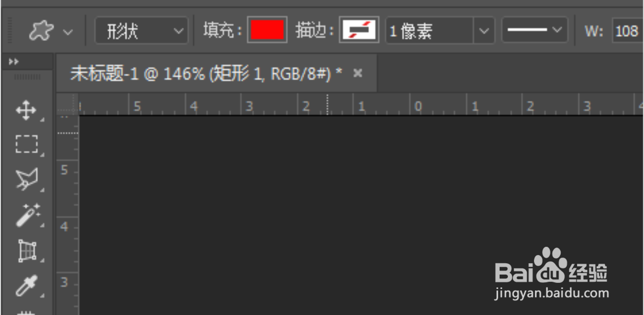Click the Custom Shape tool preset icon

tap(41, 31)
